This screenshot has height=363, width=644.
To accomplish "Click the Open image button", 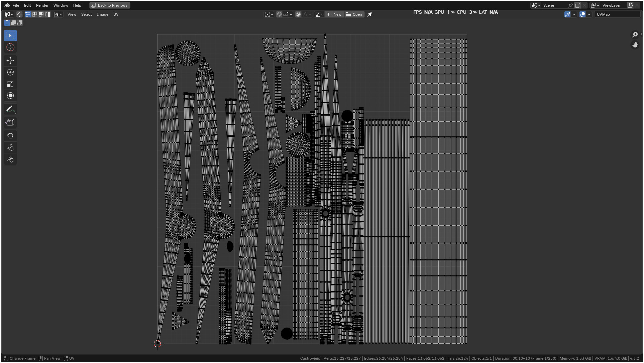I will click(x=354, y=14).
